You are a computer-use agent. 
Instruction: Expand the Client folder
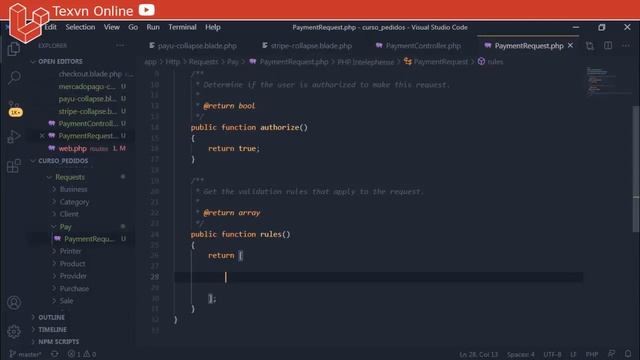pos(69,214)
